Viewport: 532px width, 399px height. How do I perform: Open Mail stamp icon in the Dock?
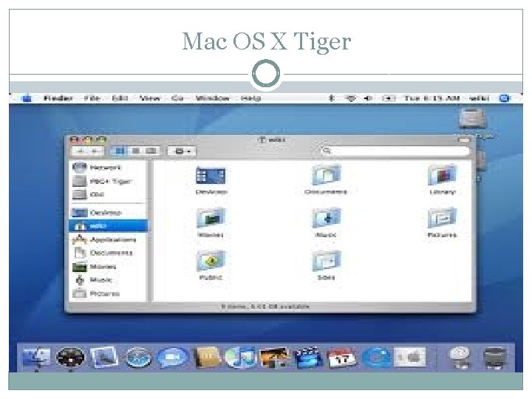104,357
